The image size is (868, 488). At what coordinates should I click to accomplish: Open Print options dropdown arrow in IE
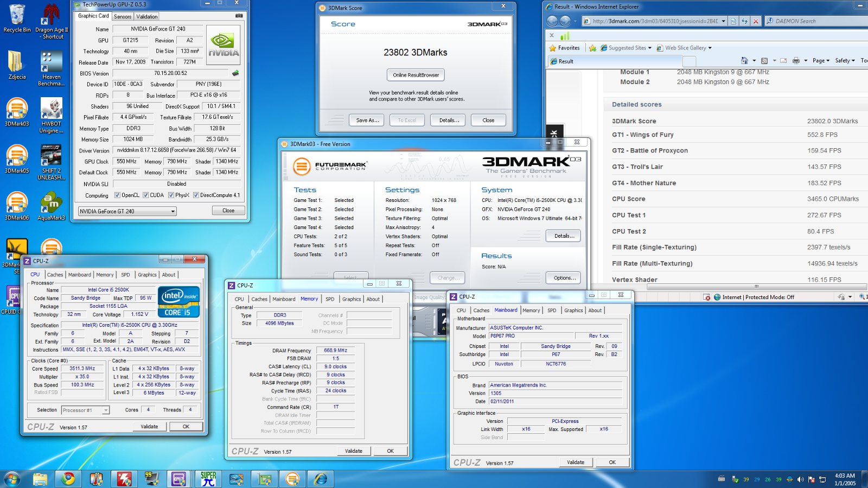pyautogui.click(x=806, y=61)
